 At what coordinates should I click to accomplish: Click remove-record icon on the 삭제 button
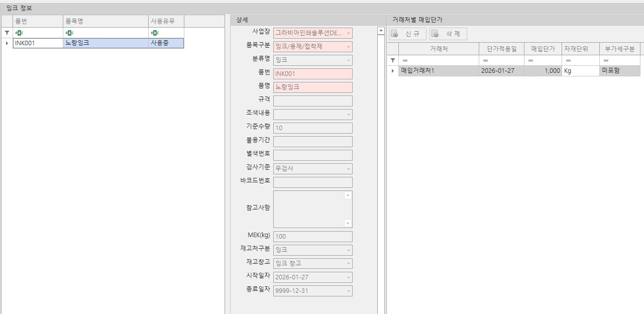435,34
